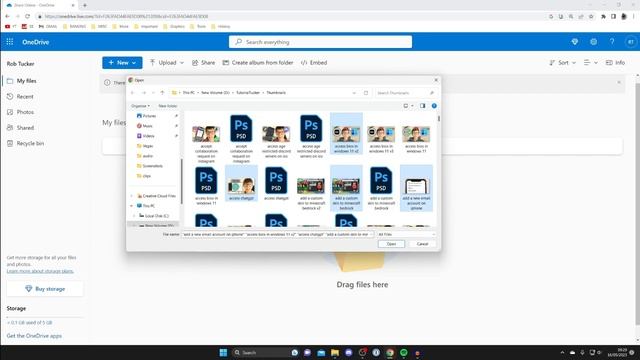The width and height of the screenshot is (640, 360).
Task: Open the Info pane
Action: click(x=616, y=62)
